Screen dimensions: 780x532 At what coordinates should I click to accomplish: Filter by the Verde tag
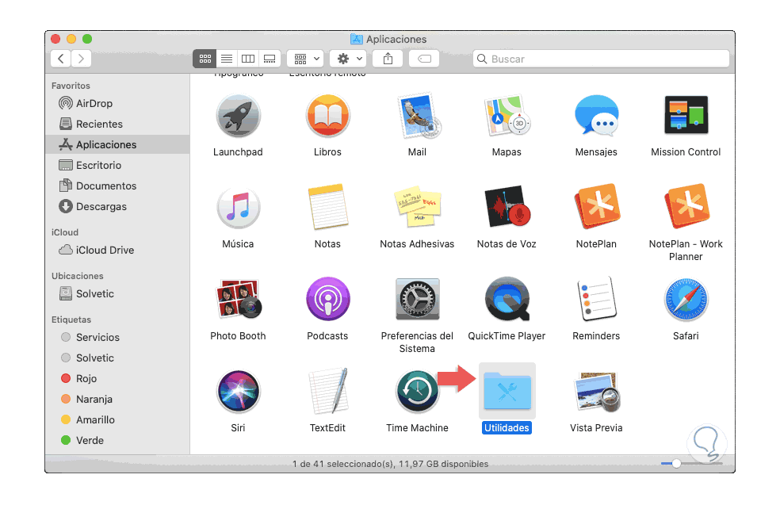(x=117, y=441)
